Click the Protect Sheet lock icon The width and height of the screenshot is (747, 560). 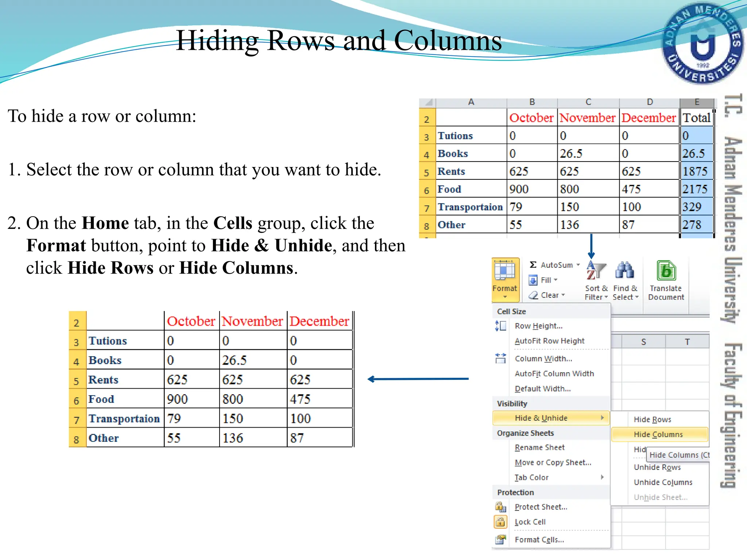point(500,507)
